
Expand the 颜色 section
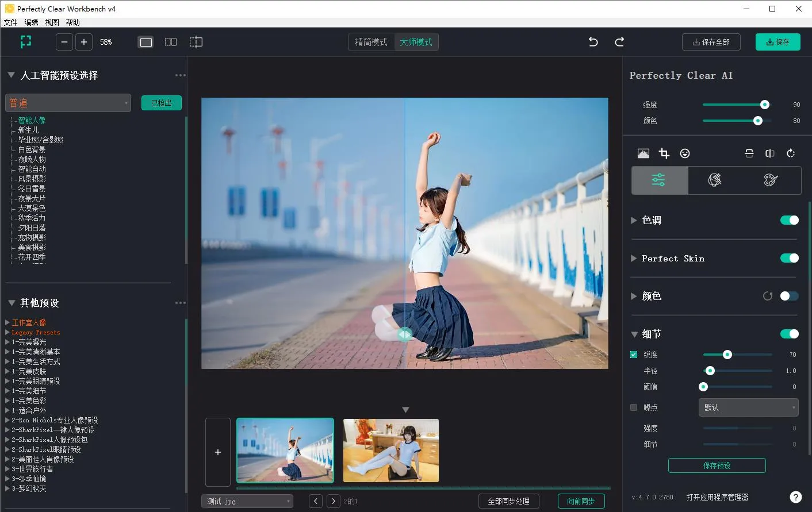click(634, 296)
